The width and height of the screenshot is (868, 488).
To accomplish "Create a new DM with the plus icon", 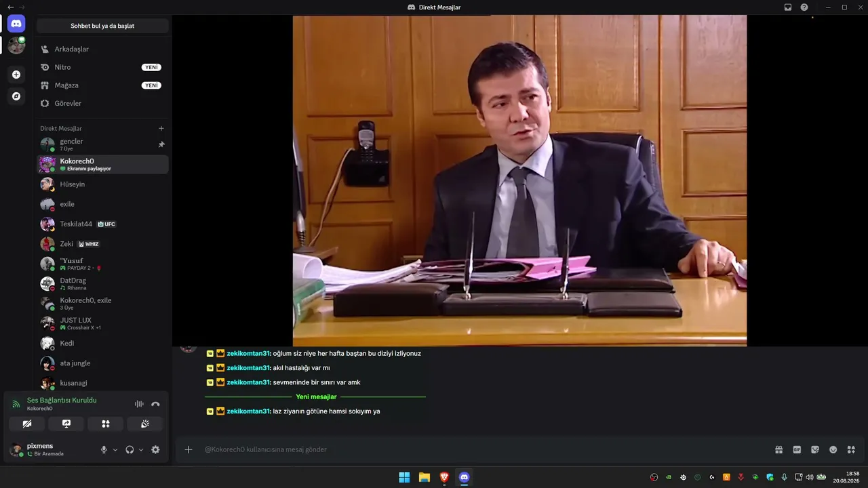I will tap(161, 128).
